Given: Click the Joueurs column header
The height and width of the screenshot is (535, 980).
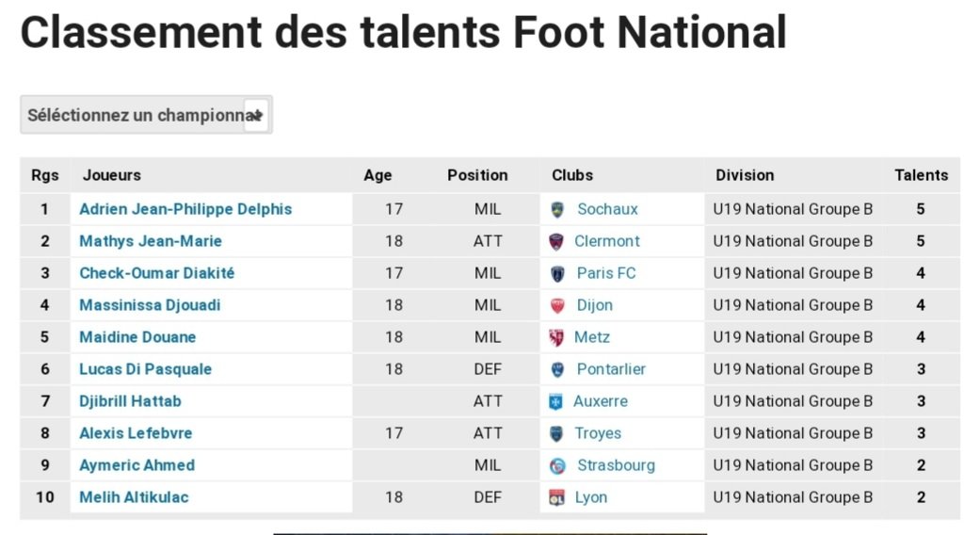Looking at the screenshot, I should coord(112,175).
